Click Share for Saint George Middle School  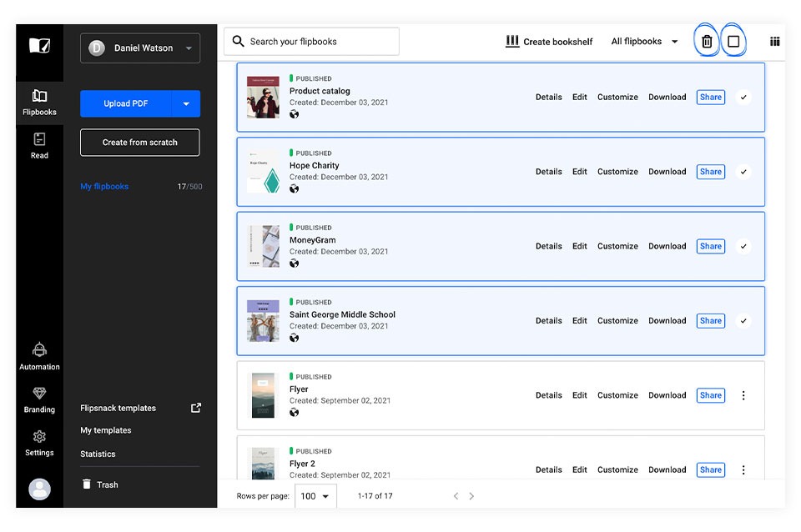pos(711,321)
